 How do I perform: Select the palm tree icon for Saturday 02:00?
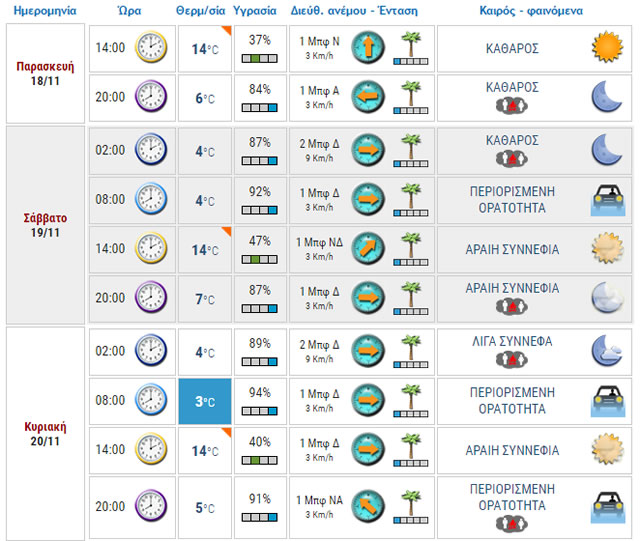(408, 151)
